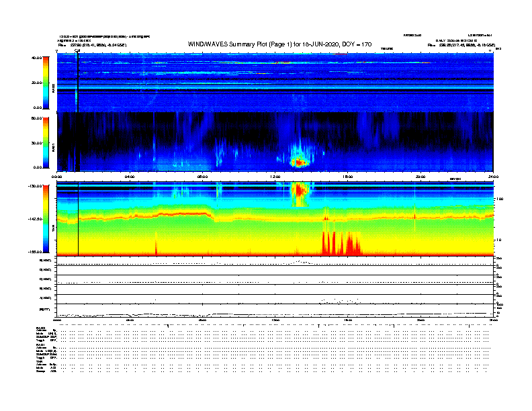Click the 40.00 label on RAD2 scale

pyautogui.click(x=36, y=58)
